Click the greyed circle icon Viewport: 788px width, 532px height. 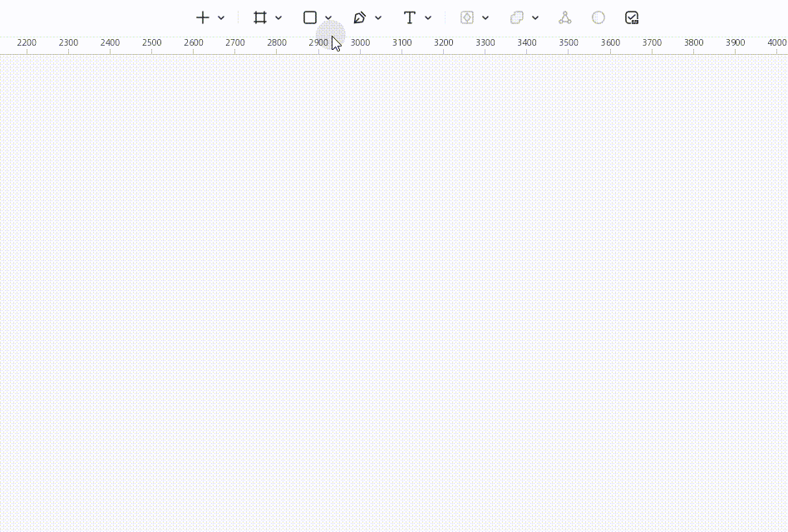[x=598, y=17]
